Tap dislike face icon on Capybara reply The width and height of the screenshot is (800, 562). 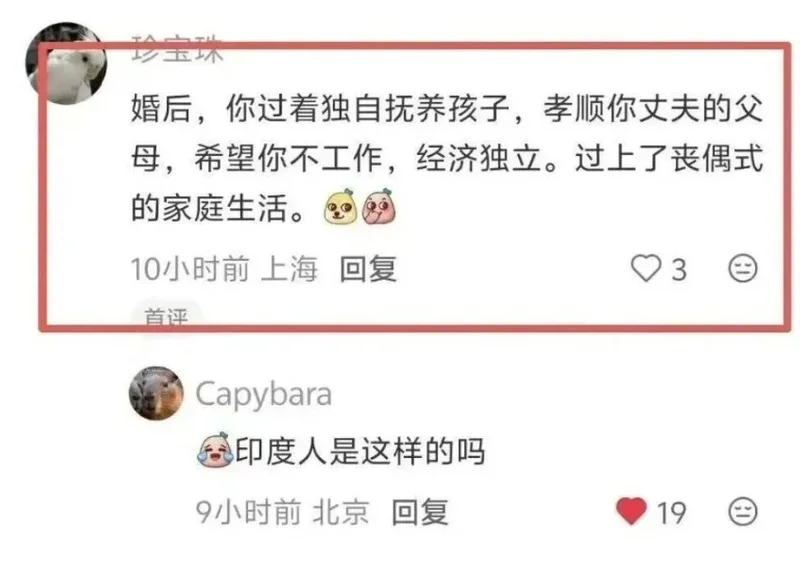pos(742,512)
